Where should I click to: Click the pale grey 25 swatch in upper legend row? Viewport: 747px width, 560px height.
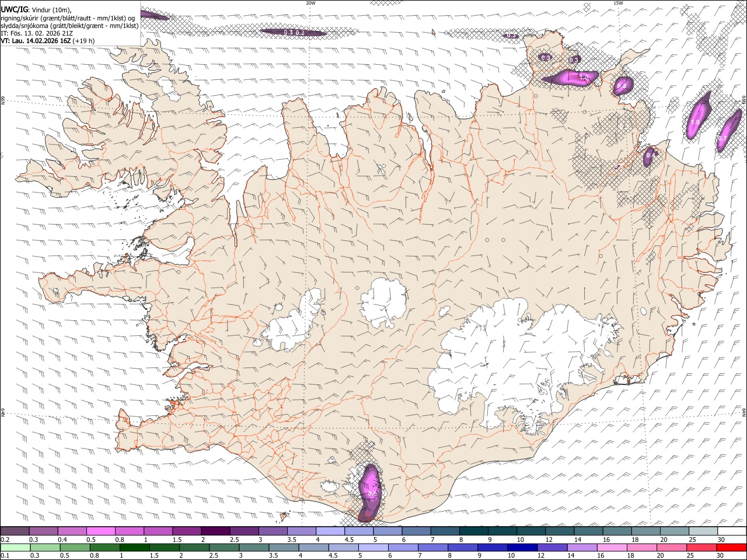703,531
